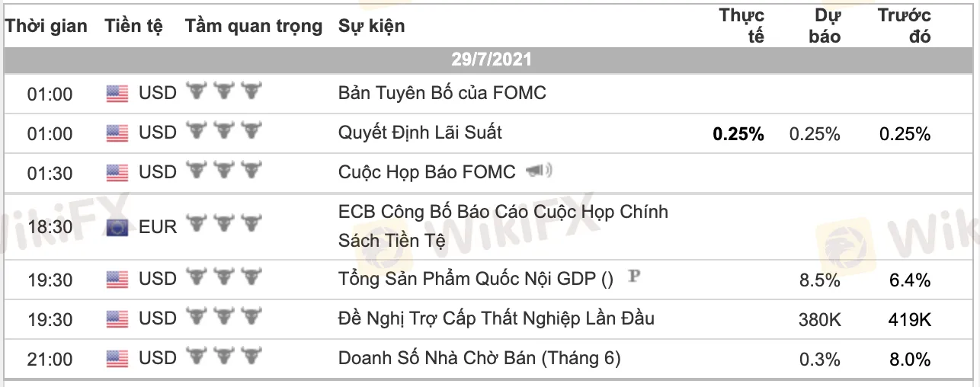
Task: Click the Thời gian column header
Action: [46, 26]
